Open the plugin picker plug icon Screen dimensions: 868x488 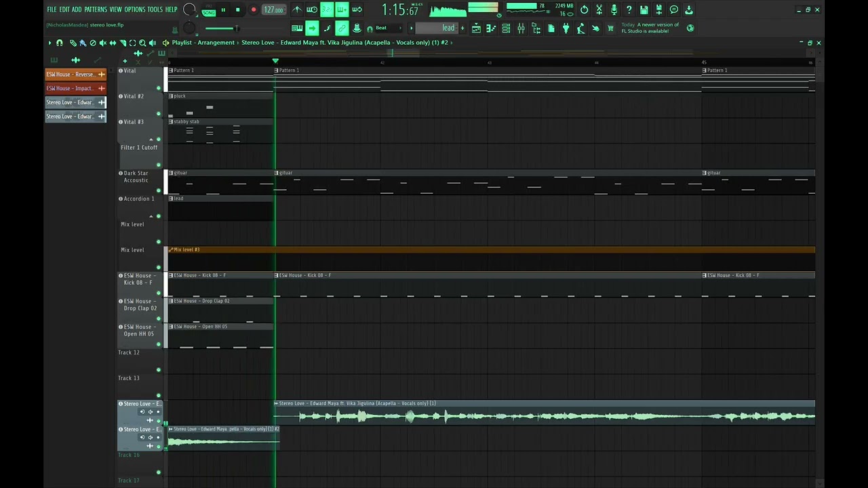tap(566, 28)
